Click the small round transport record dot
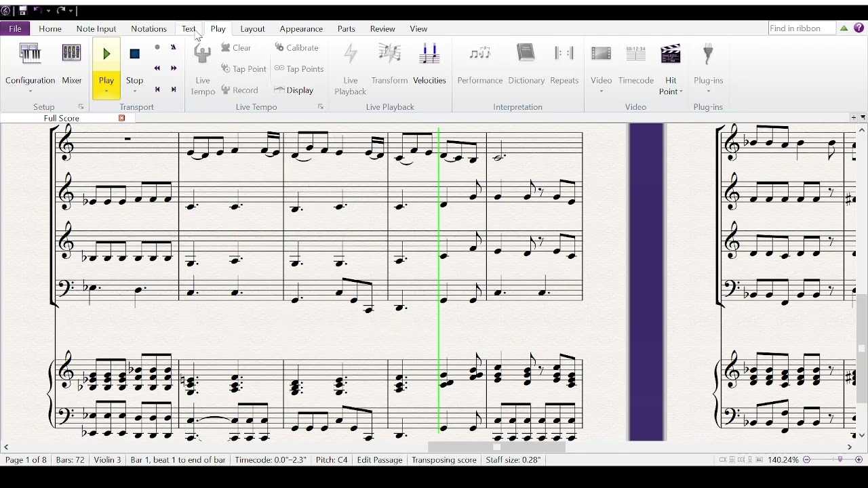868x488 pixels. click(x=157, y=47)
